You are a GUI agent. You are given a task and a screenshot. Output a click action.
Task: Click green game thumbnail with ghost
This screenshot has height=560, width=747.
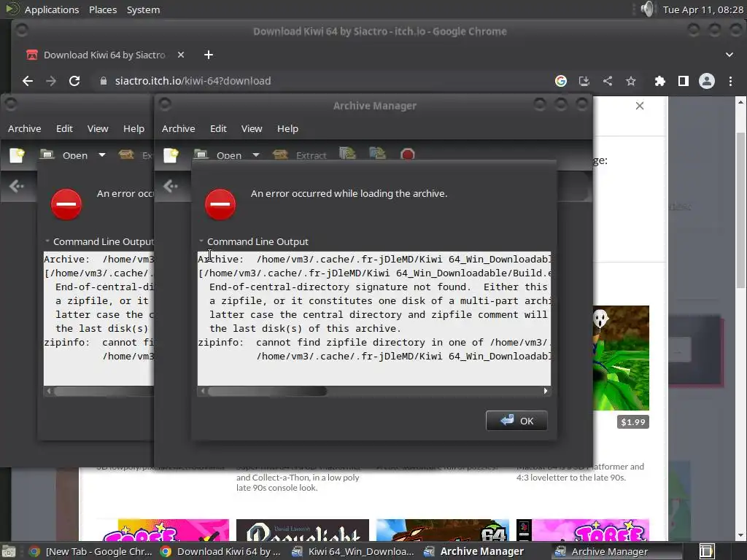tap(621, 358)
